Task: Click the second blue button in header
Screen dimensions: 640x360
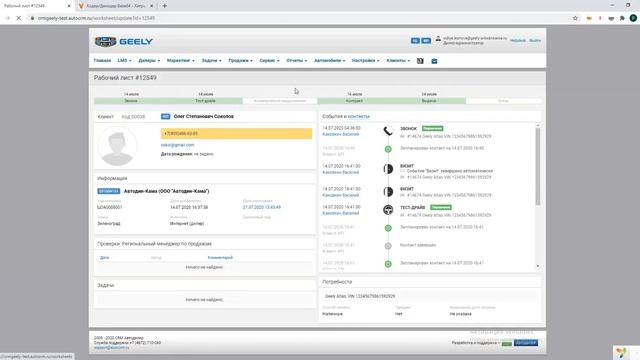Action: click(x=426, y=41)
